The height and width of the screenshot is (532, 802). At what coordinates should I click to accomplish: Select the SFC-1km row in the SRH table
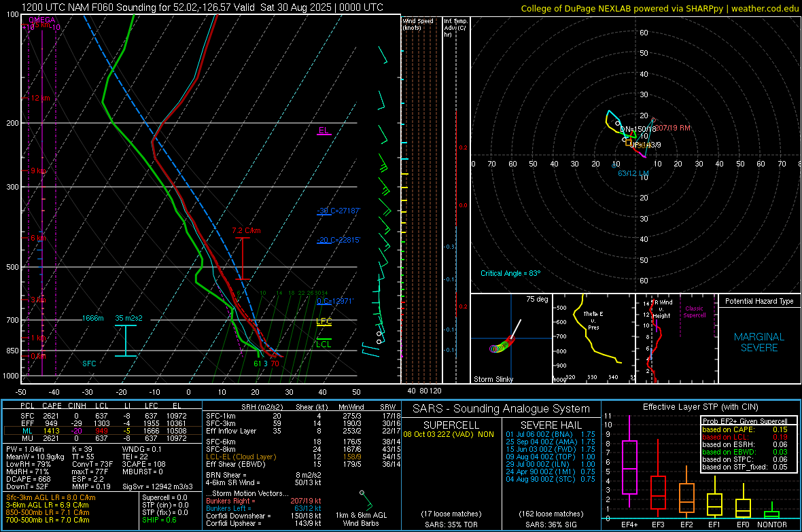click(x=303, y=416)
